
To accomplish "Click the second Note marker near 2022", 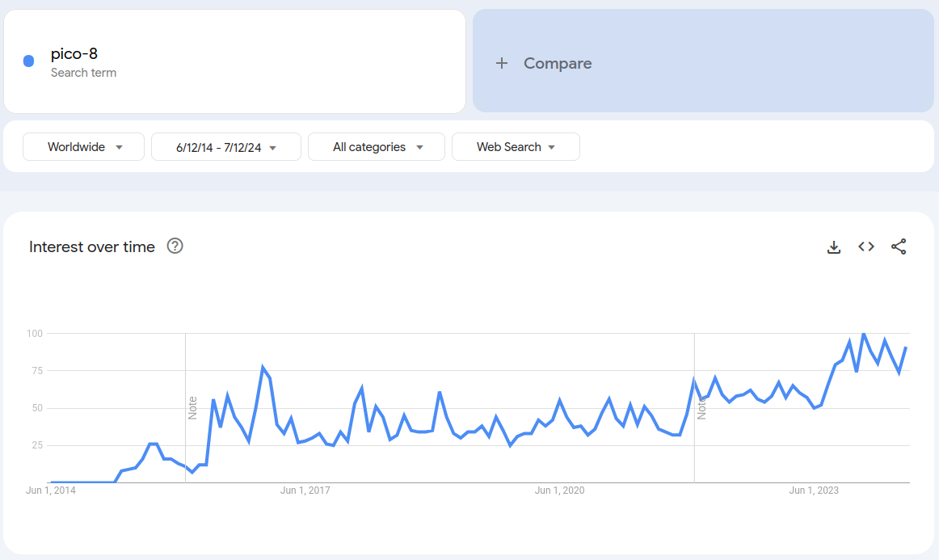I will [x=701, y=407].
